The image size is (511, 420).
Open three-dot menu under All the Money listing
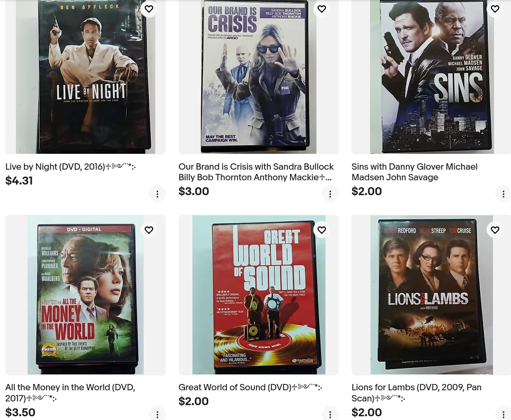pos(157,414)
